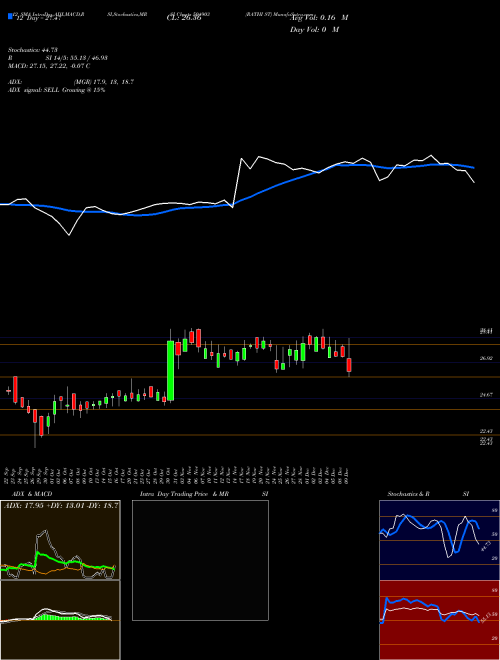This screenshot has width=500, height=660.
Task: Click the 12 Day SMA label
Action: [37, 18]
